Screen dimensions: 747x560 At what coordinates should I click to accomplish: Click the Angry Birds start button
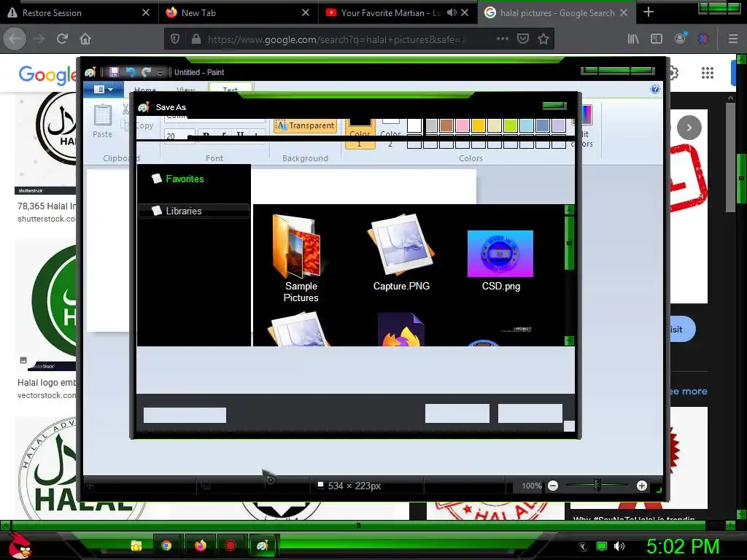click(x=20, y=545)
